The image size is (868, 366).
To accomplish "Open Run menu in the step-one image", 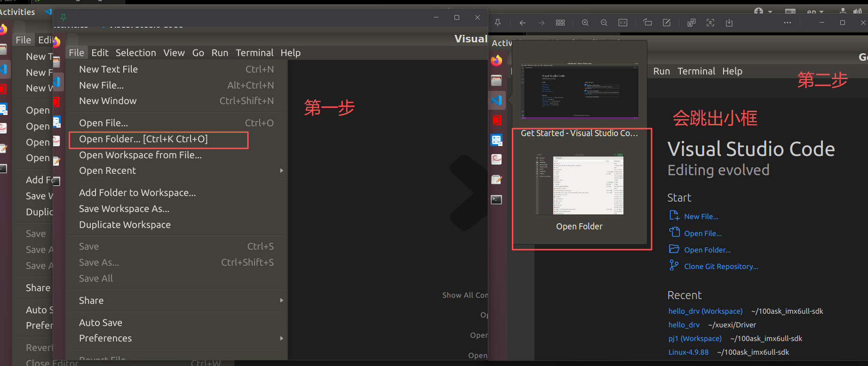I will 220,53.
